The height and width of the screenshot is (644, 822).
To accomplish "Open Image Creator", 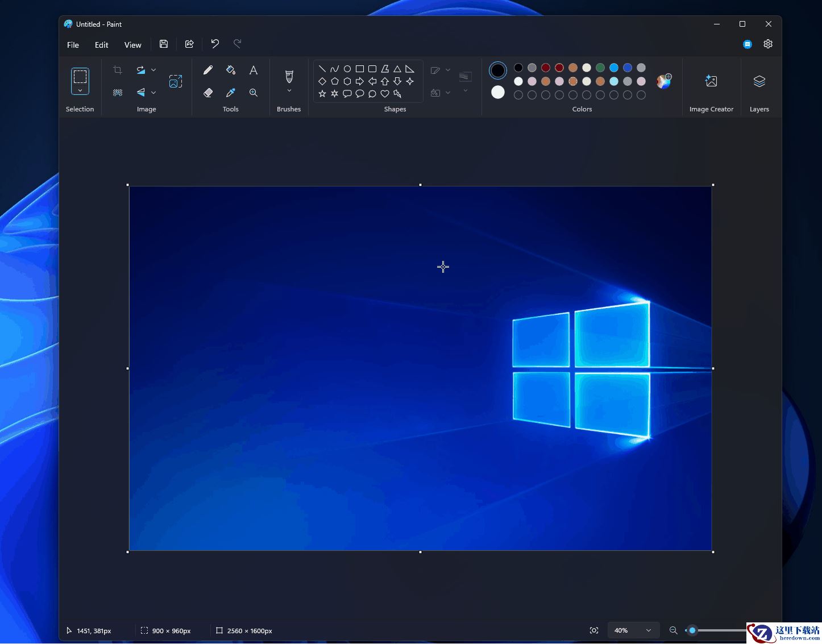I will (x=711, y=81).
